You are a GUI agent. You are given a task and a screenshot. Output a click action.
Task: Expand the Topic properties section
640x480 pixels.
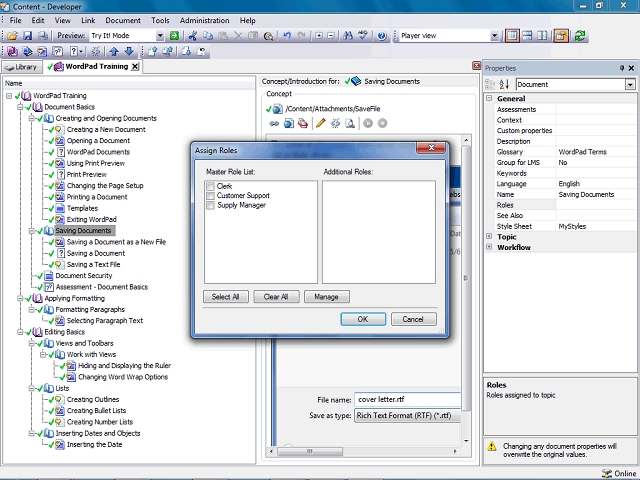point(489,236)
